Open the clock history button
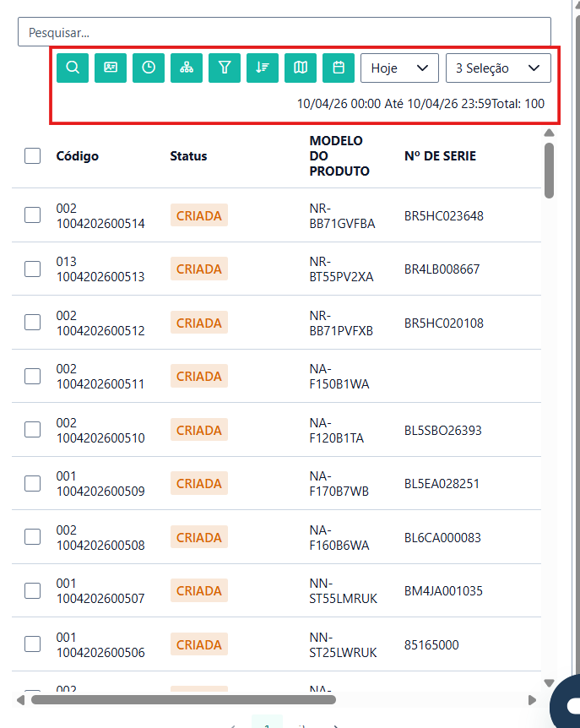The image size is (580, 728). coord(149,68)
